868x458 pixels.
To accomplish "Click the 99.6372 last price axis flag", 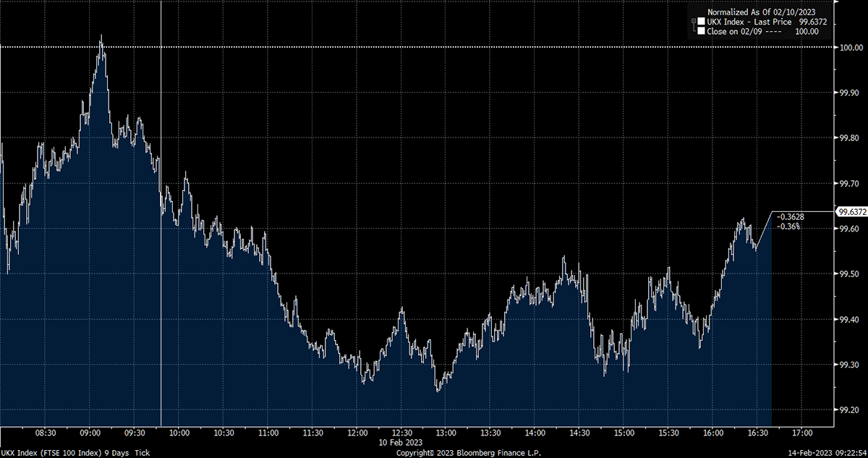I will (x=851, y=212).
